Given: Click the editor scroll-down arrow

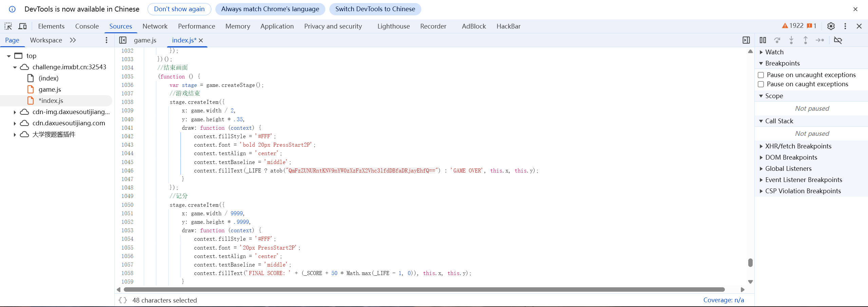Looking at the screenshot, I should [x=750, y=282].
